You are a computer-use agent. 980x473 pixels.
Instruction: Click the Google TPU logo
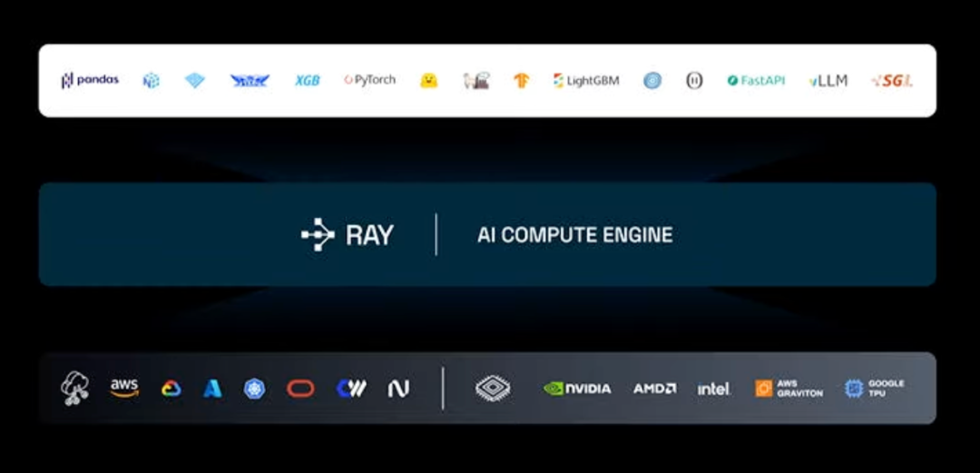coord(874,389)
